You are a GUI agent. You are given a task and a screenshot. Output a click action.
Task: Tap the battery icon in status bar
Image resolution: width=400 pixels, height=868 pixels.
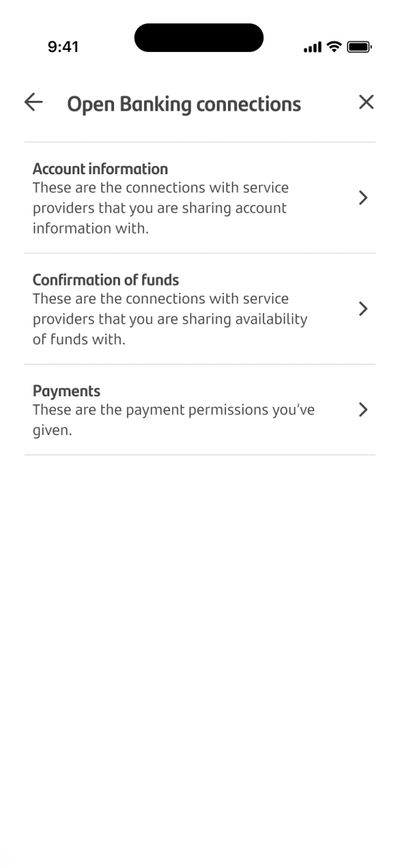[358, 47]
